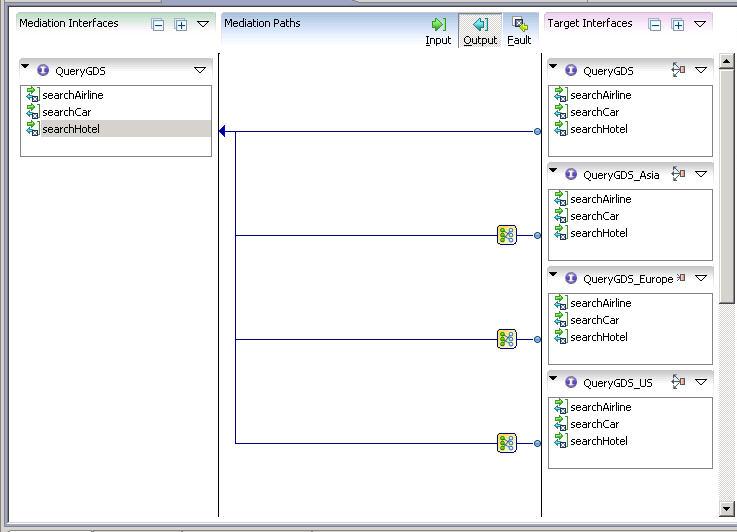Screen dimensions: 737x532
Task: Click path endpoint at target QueryGDS searchHotel
Action: tap(537, 132)
